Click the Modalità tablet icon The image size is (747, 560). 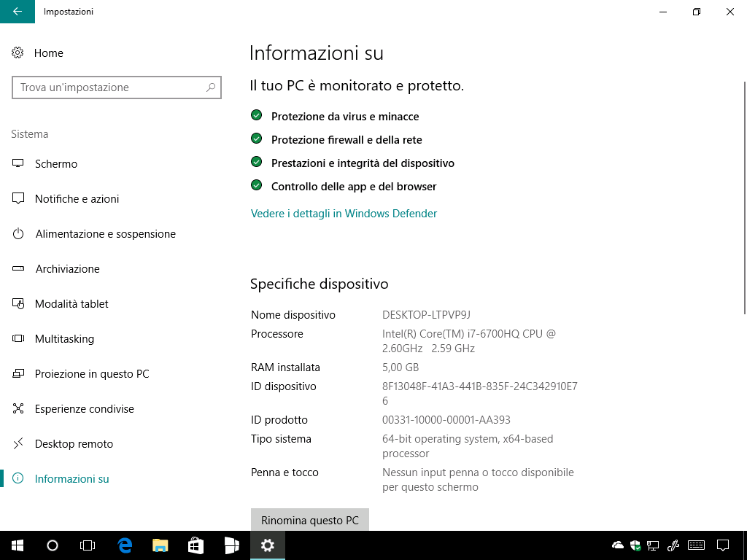point(18,304)
